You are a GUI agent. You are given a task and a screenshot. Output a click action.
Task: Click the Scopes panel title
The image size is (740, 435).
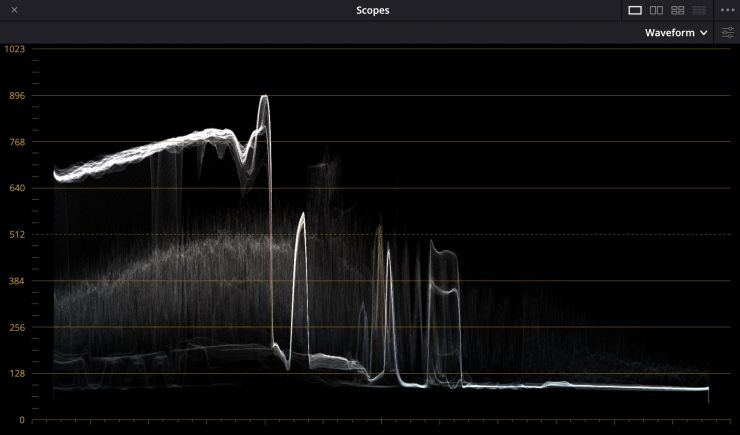(x=372, y=10)
